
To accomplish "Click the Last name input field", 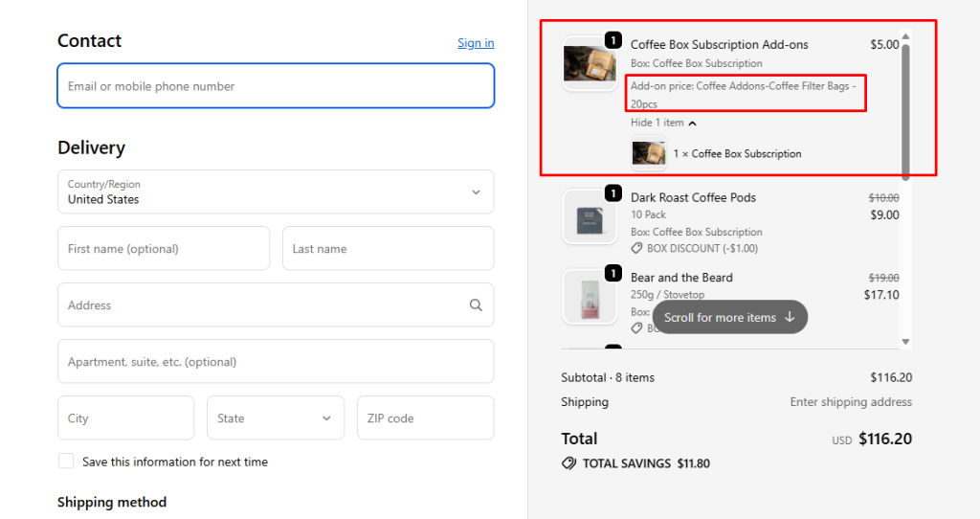I will point(388,249).
